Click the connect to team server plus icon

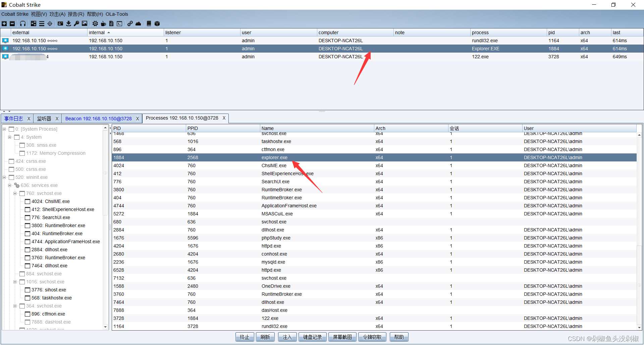click(4, 23)
